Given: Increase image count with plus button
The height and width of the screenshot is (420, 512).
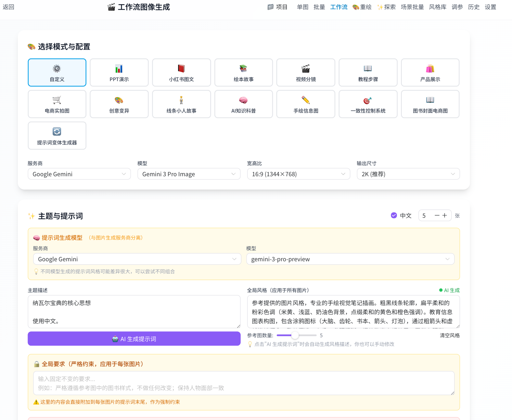Looking at the screenshot, I should pyautogui.click(x=445, y=216).
